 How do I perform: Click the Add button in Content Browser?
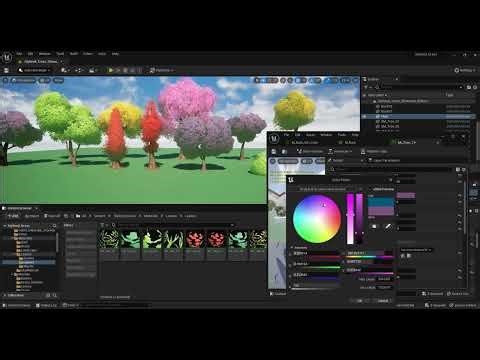coord(13,216)
